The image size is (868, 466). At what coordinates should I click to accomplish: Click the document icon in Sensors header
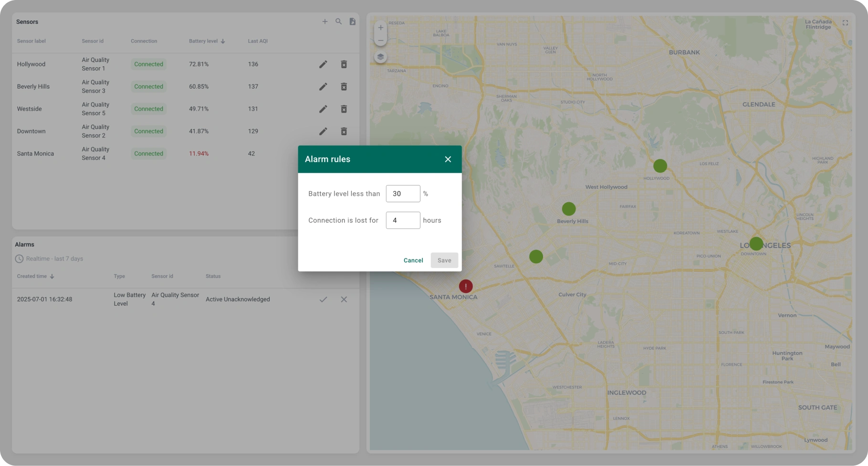pos(352,21)
